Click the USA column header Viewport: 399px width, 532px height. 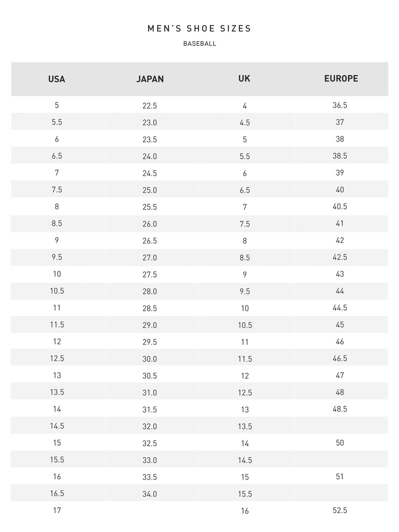[57, 79]
